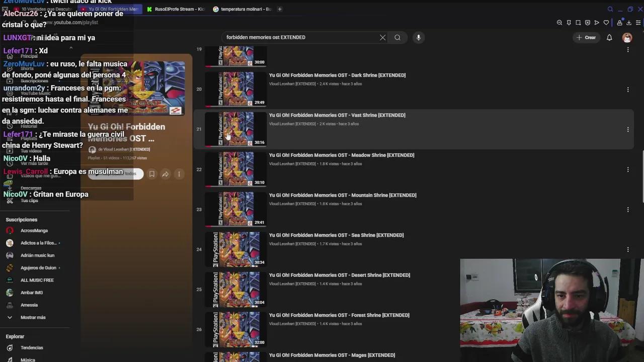Open Shorts from the sidebar icon

tap(10, 69)
